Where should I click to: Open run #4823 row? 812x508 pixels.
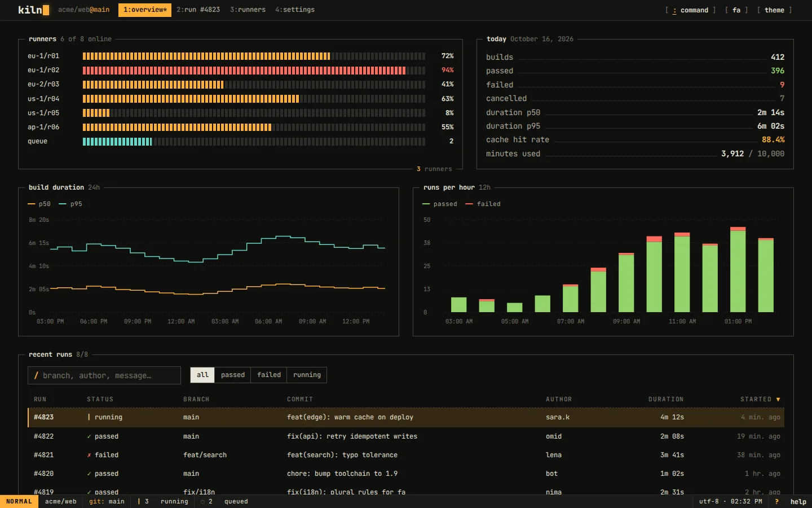click(x=406, y=417)
